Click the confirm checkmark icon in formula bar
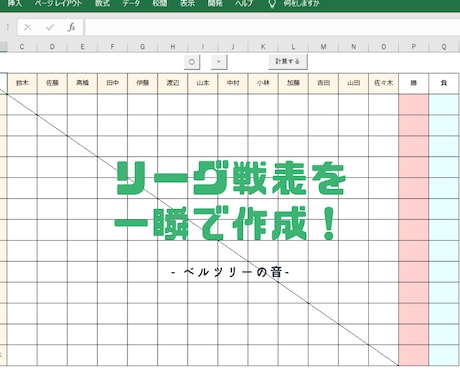The width and height of the screenshot is (460, 380). [50, 27]
